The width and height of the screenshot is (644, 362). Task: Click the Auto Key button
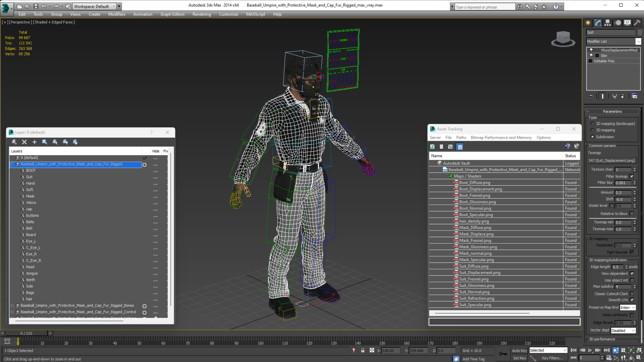pos(519,350)
